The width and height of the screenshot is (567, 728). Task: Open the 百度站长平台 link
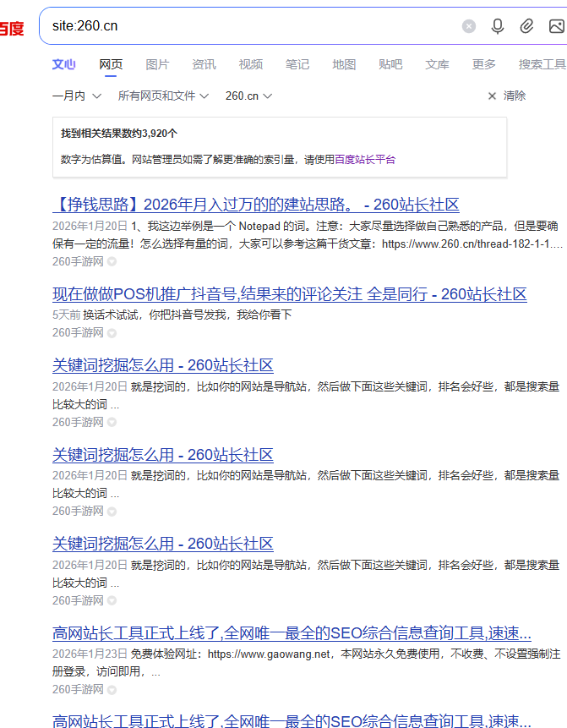coord(365,159)
